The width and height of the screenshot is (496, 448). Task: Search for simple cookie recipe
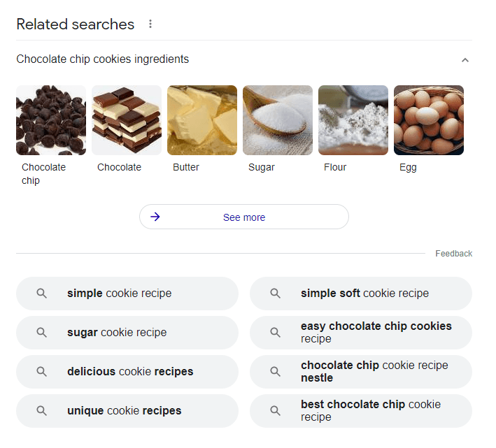point(127,294)
